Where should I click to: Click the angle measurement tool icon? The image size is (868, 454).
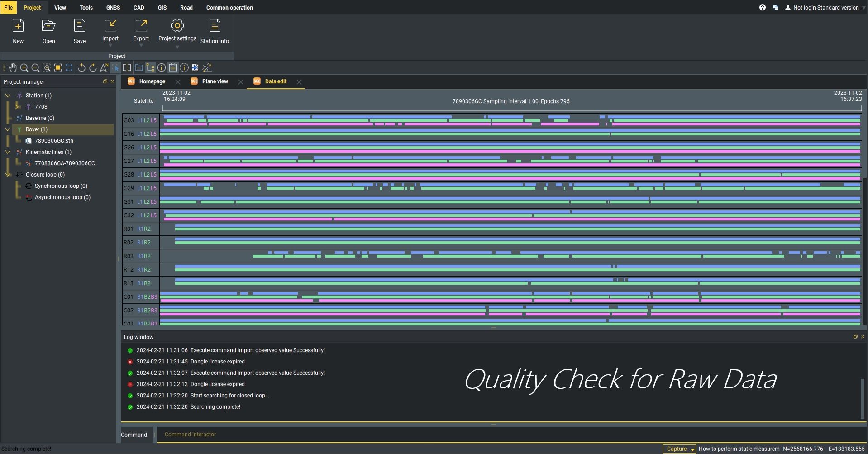[x=207, y=68]
